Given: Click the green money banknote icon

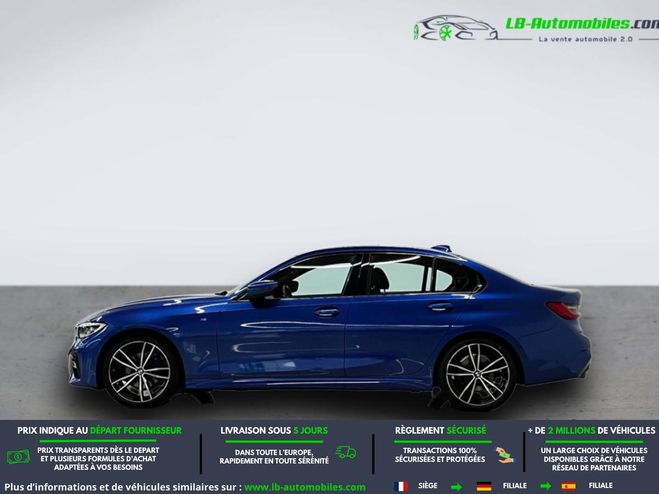Looking at the screenshot, I should [18, 457].
